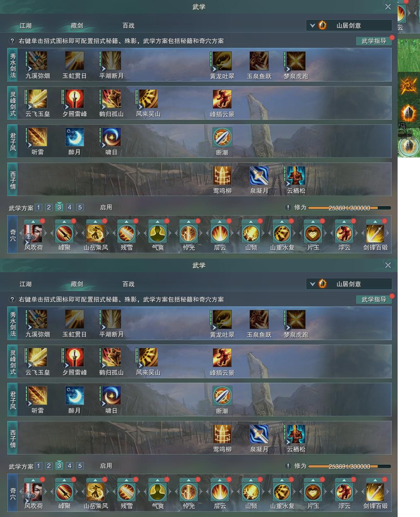The image size is (420, 517).
Task: Click the question mark help icon in lower window
Action: click(x=12, y=299)
